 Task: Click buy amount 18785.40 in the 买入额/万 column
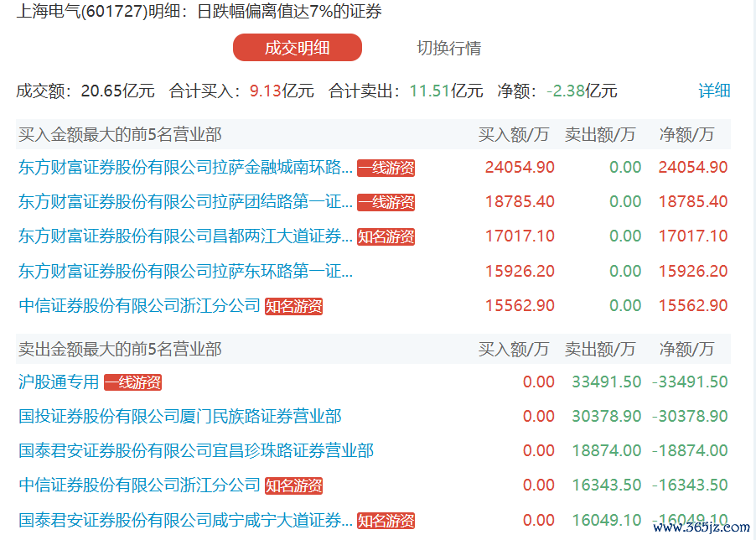tap(520, 201)
